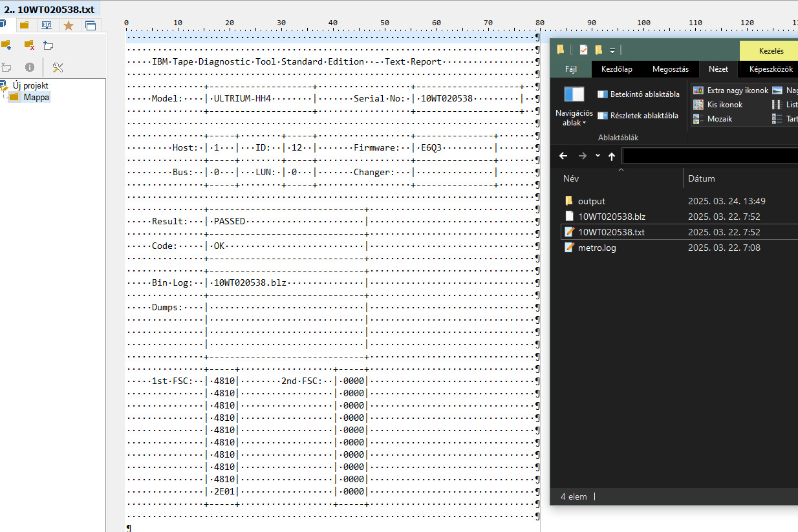Screen dimensions: 798x532
Task: Select the Új projekt tree node
Action: point(30,85)
